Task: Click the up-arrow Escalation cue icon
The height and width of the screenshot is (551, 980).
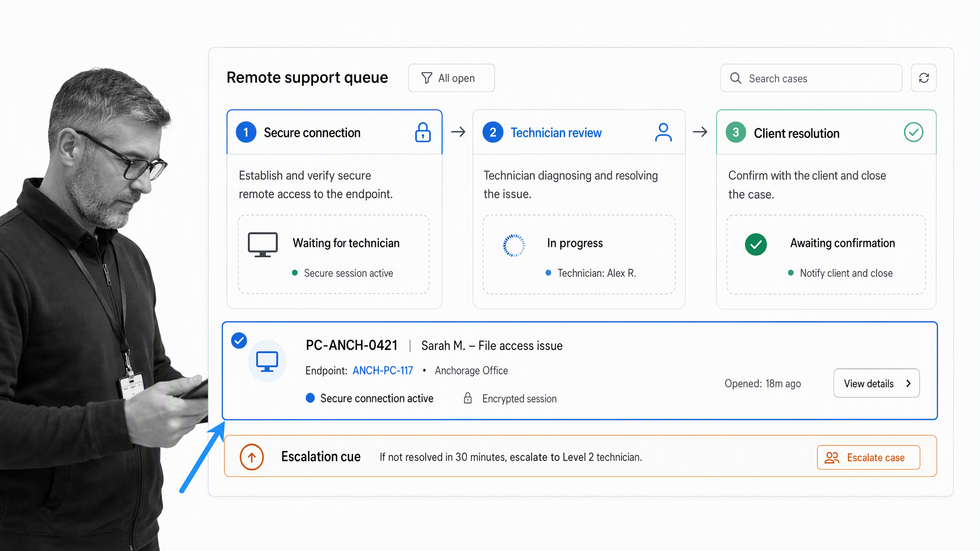Action: click(x=252, y=457)
